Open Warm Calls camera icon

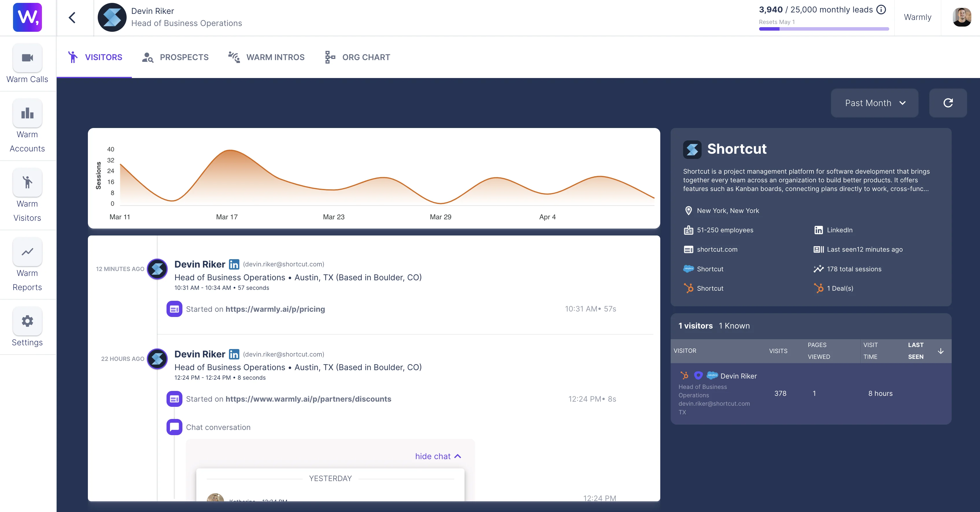pos(27,58)
